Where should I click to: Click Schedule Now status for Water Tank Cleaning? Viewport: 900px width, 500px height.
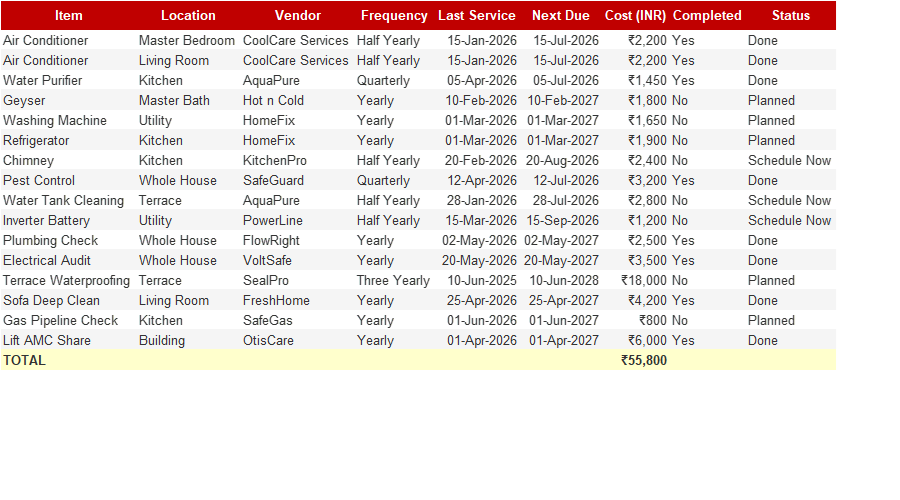click(789, 200)
